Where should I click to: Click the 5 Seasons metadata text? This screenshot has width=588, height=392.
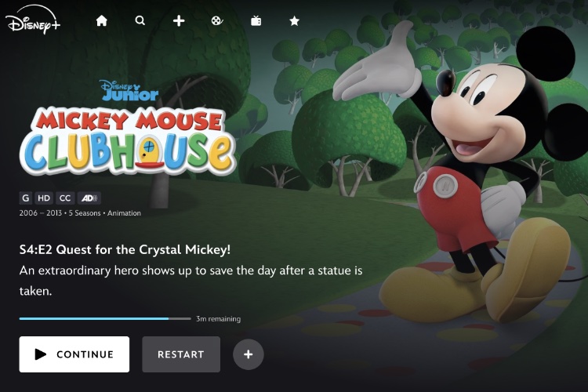(x=85, y=213)
